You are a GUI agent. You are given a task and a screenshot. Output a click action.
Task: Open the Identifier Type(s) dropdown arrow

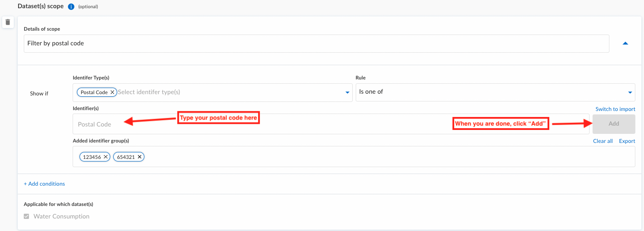347,92
